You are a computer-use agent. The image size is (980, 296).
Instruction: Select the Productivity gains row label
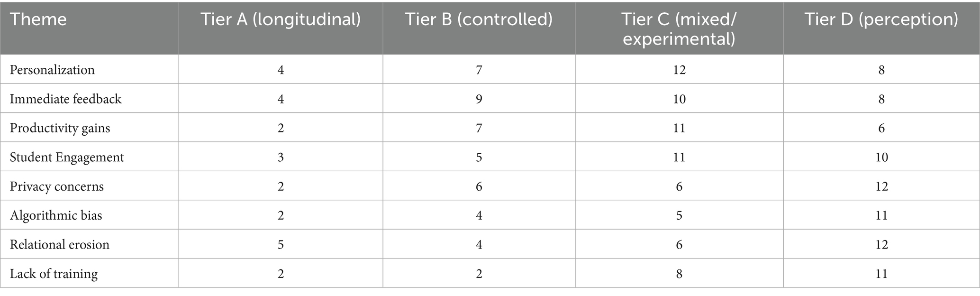(x=60, y=128)
